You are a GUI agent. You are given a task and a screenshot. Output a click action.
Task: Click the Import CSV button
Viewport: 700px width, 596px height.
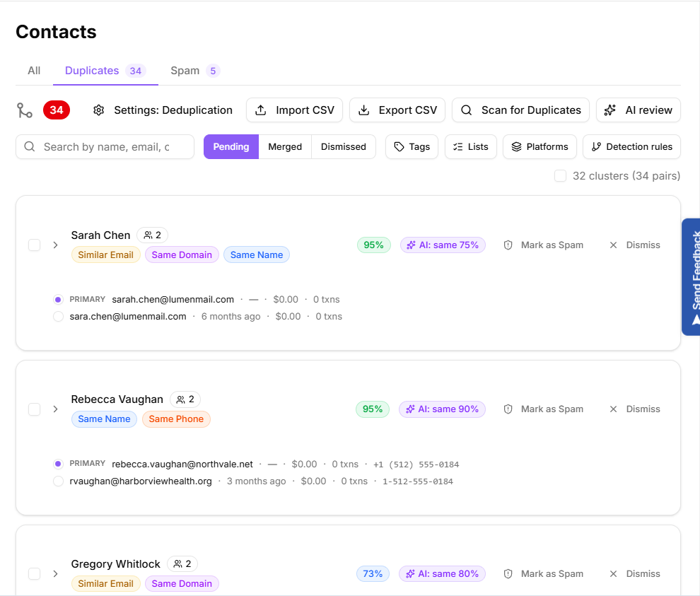[x=294, y=110]
